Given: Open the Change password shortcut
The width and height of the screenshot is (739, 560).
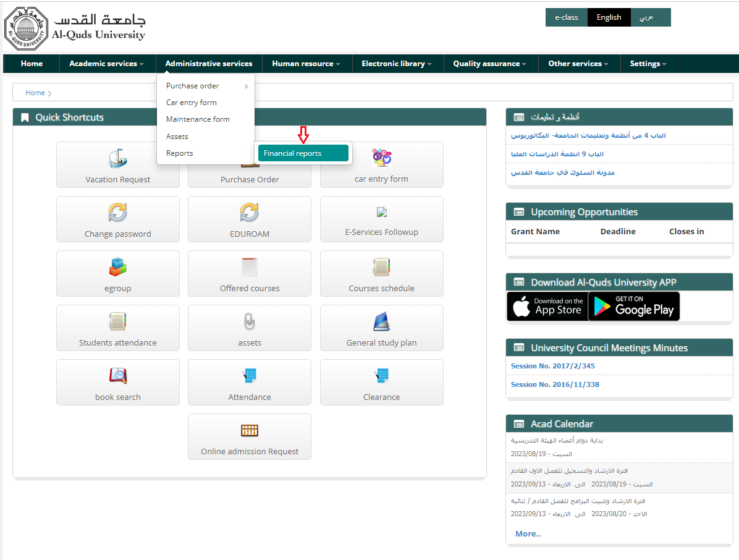Looking at the screenshot, I should (x=117, y=213).
